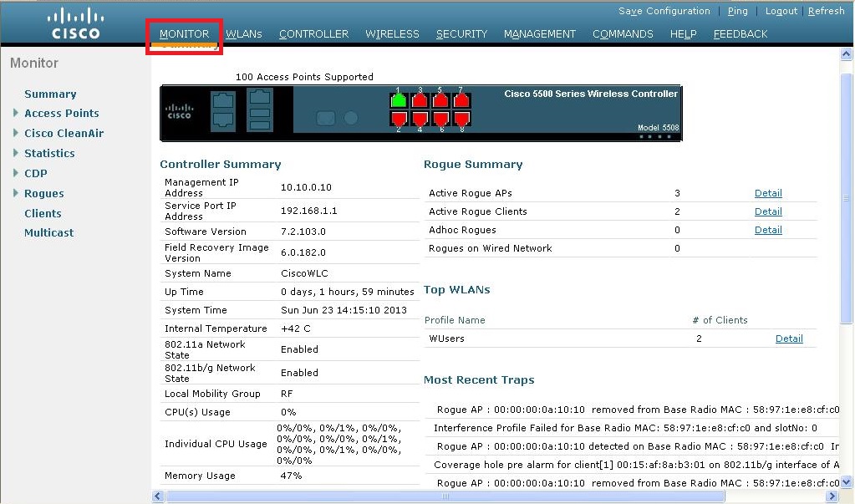Image resolution: width=855 pixels, height=504 pixels.
Task: Click red port 5 on controller image
Action: pos(440,99)
